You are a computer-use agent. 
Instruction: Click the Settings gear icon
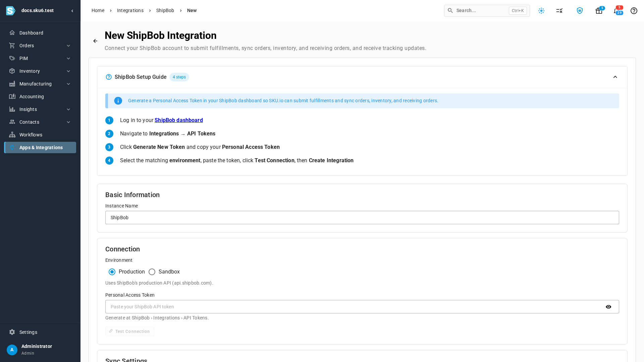pyautogui.click(x=12, y=332)
